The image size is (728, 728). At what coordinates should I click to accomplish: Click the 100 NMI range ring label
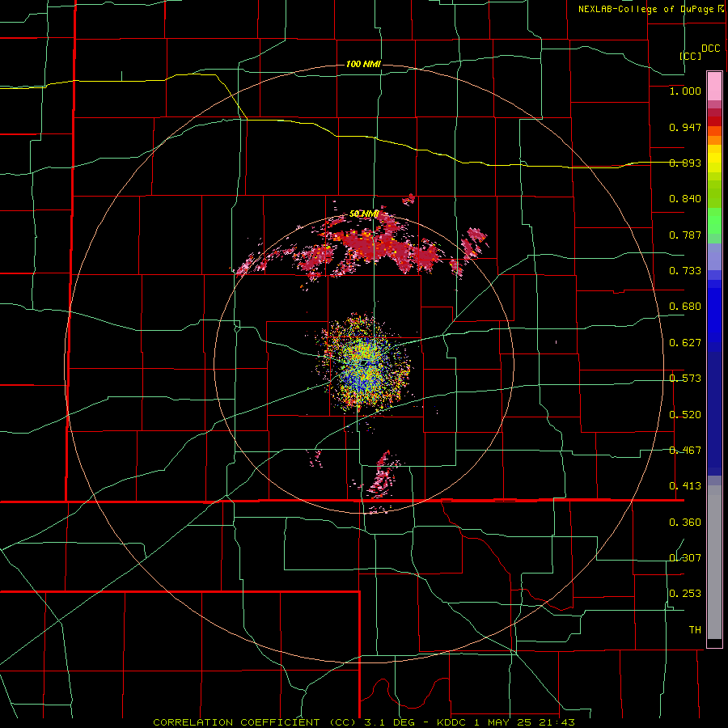coord(363,64)
